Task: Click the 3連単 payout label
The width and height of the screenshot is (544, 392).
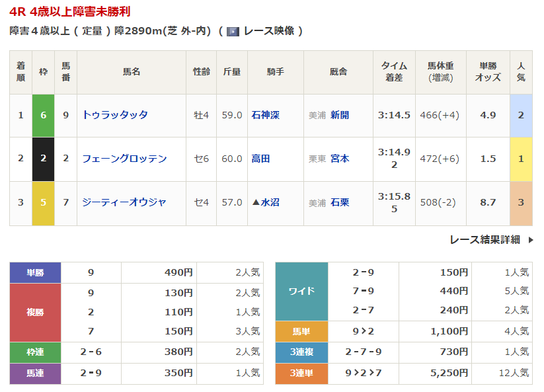Action: coord(301,373)
